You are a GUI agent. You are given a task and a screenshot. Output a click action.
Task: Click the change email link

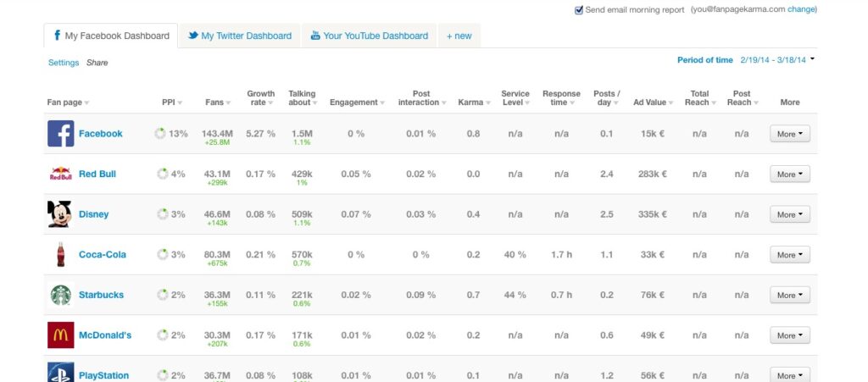point(802,9)
